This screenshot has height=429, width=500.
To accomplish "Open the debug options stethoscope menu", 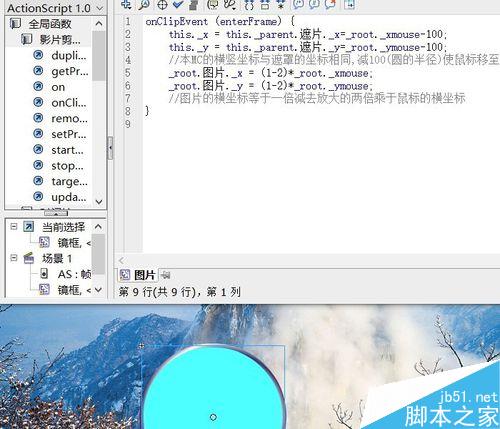I will point(230,4).
